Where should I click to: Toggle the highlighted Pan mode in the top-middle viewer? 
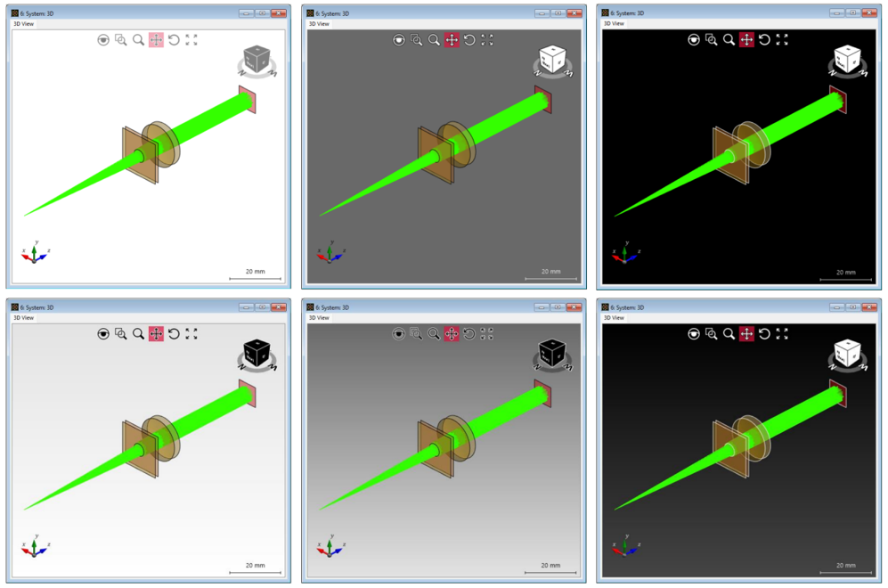click(x=452, y=40)
